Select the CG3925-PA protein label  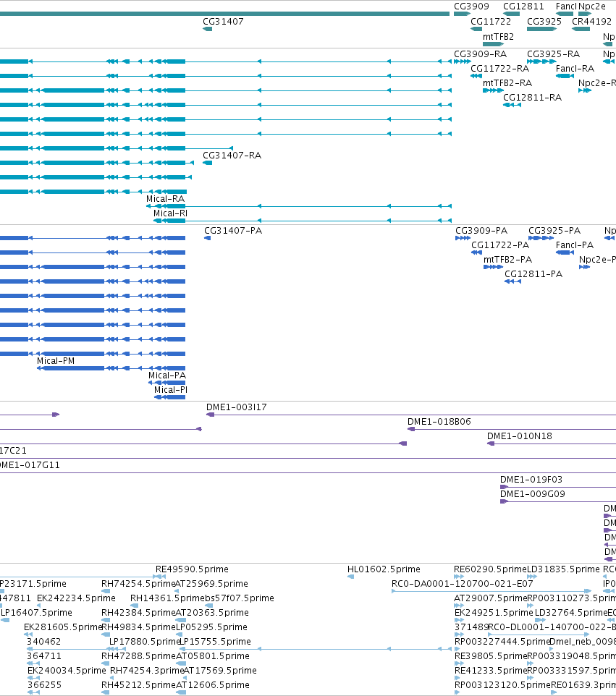554,230
